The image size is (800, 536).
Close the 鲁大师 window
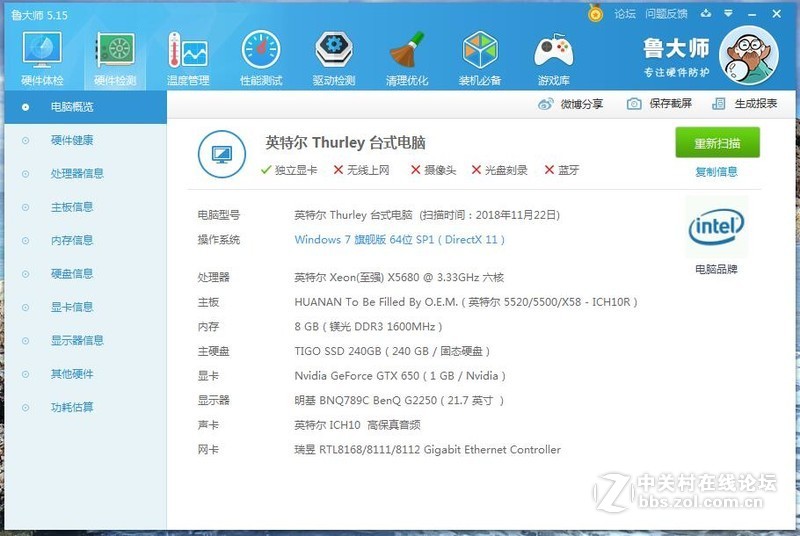point(777,14)
